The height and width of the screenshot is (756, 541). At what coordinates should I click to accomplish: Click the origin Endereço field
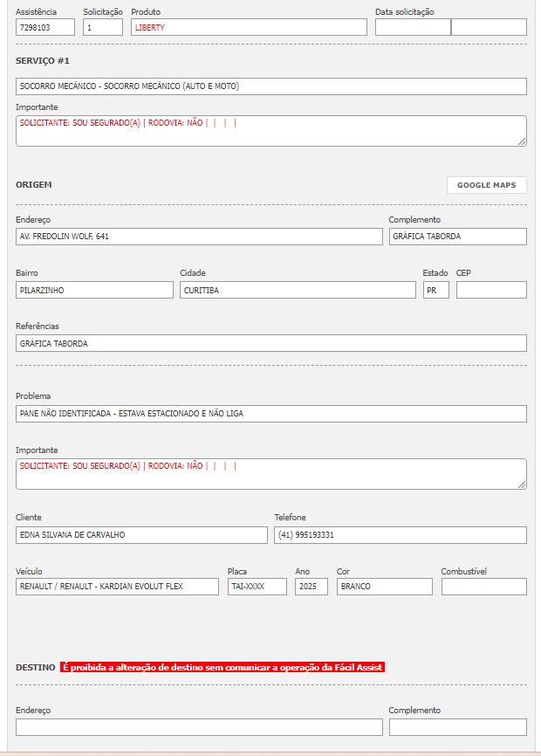point(199,237)
